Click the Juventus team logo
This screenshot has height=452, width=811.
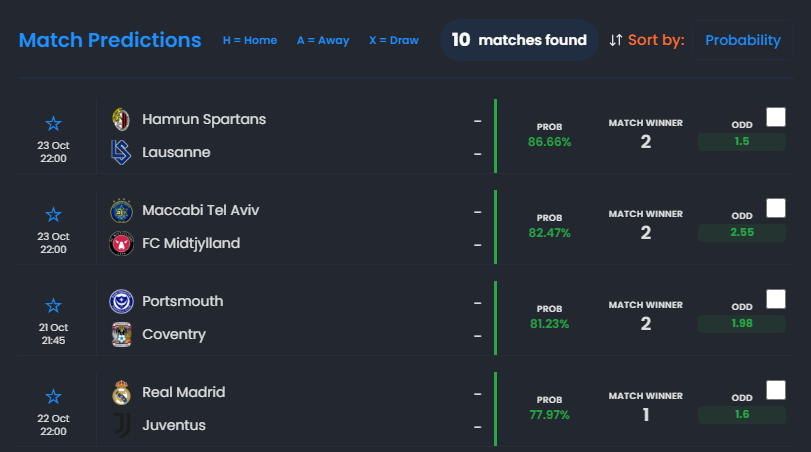coord(121,426)
